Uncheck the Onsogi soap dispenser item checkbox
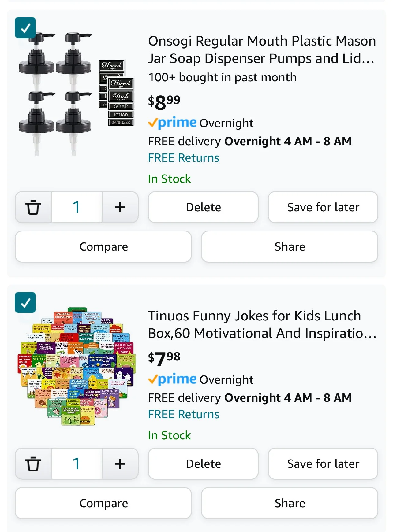This screenshot has width=393, height=532. 25,28
